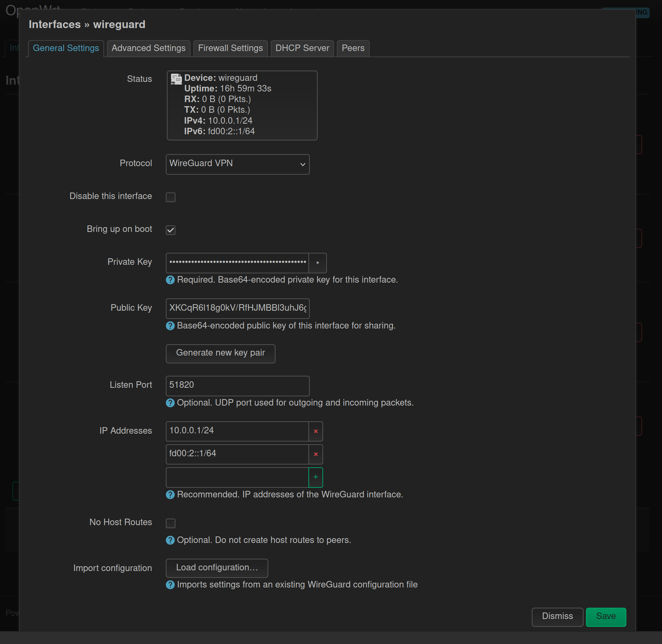Click the Interfaces » wireguard heading
The width and height of the screenshot is (662, 644).
pyautogui.click(x=87, y=25)
